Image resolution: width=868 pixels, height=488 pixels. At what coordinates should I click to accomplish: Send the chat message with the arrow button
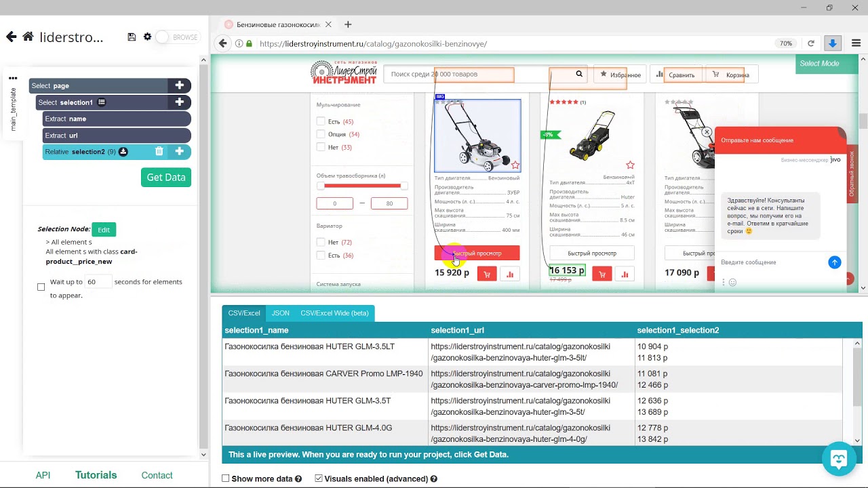click(x=835, y=262)
